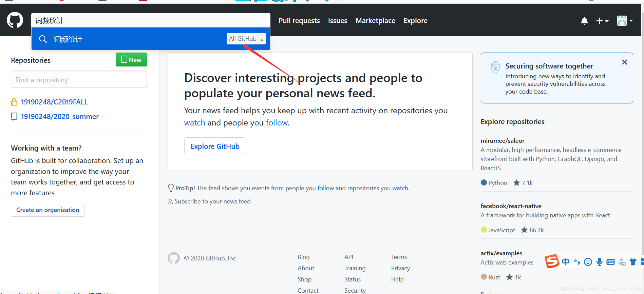Open repository 19190248/2020_summer
The width and height of the screenshot is (644, 294).
[x=60, y=117]
